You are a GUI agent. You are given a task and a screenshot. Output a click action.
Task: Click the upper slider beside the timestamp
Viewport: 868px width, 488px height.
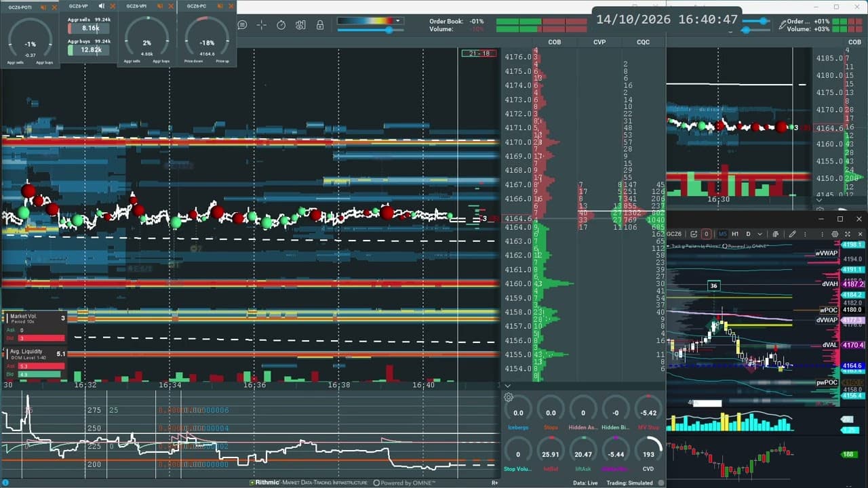point(756,21)
